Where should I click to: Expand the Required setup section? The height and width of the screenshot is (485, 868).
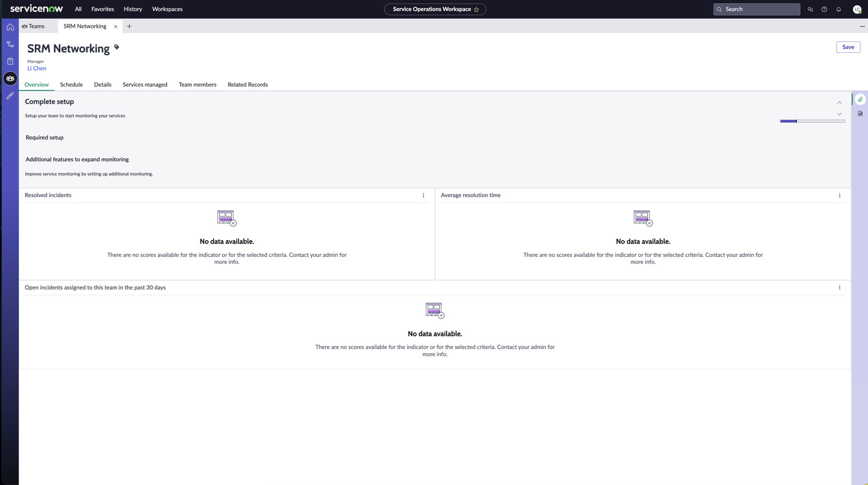click(x=44, y=138)
